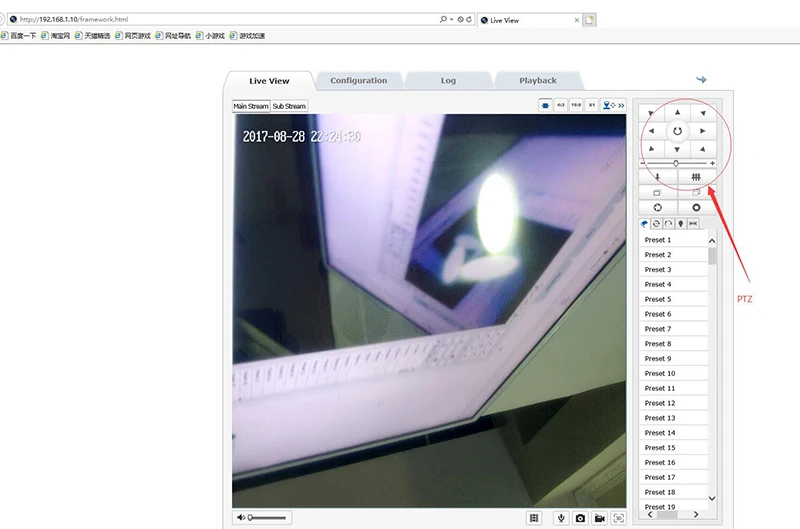This screenshot has width=800, height=529.
Task: Open the pattern tab icon
Action: 668,223
